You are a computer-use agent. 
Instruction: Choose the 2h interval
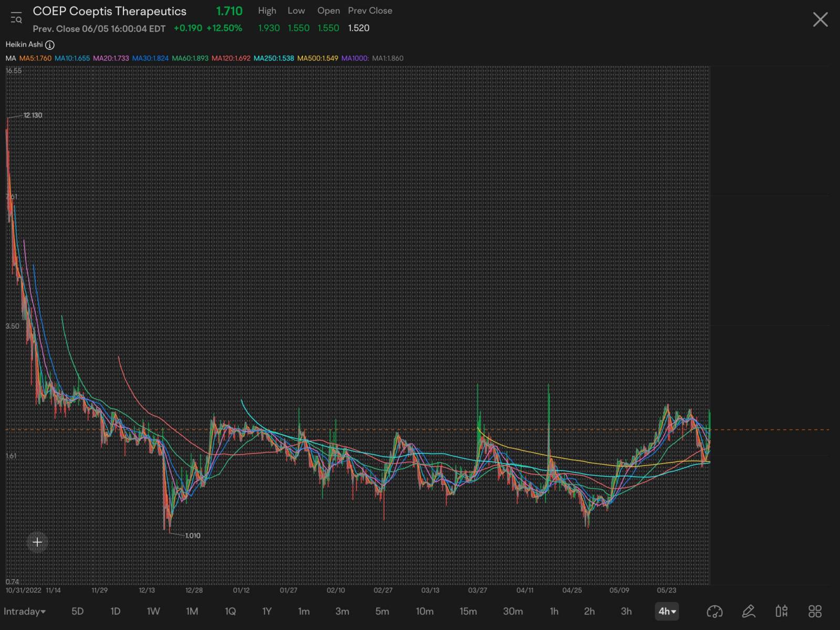590,611
